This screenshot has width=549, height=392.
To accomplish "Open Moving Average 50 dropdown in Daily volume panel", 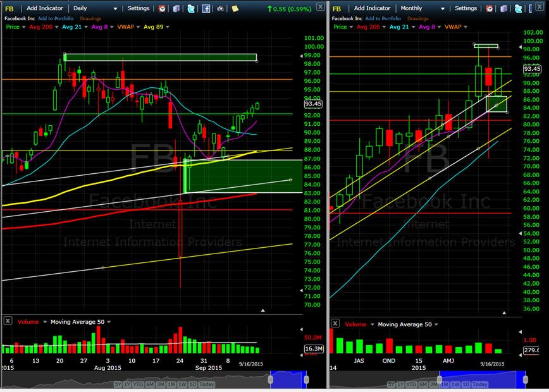I will (109, 322).
